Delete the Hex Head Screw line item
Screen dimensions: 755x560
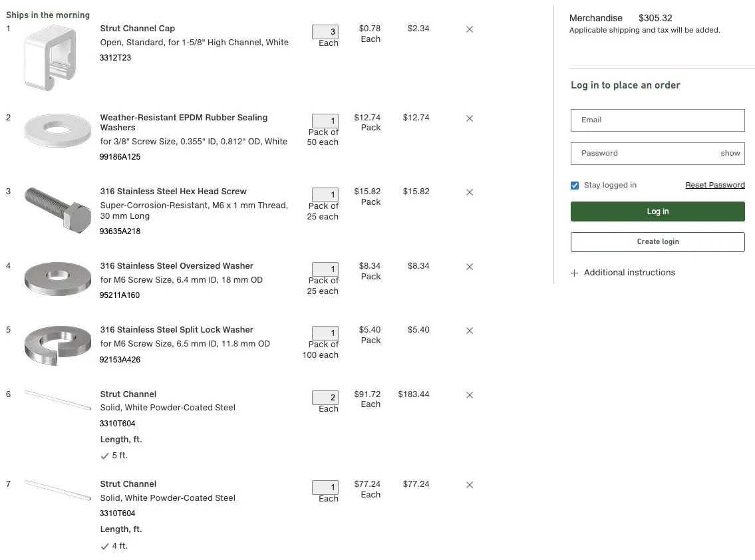pyautogui.click(x=470, y=192)
